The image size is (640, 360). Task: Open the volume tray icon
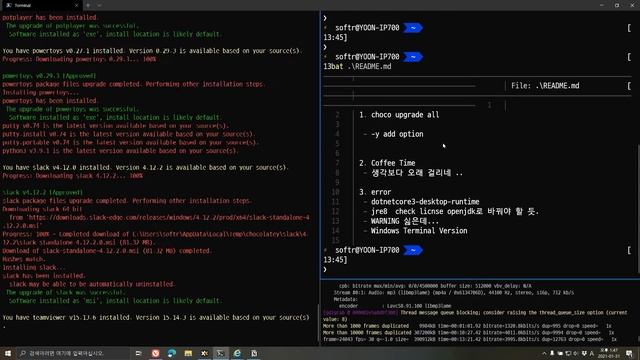coord(576,353)
